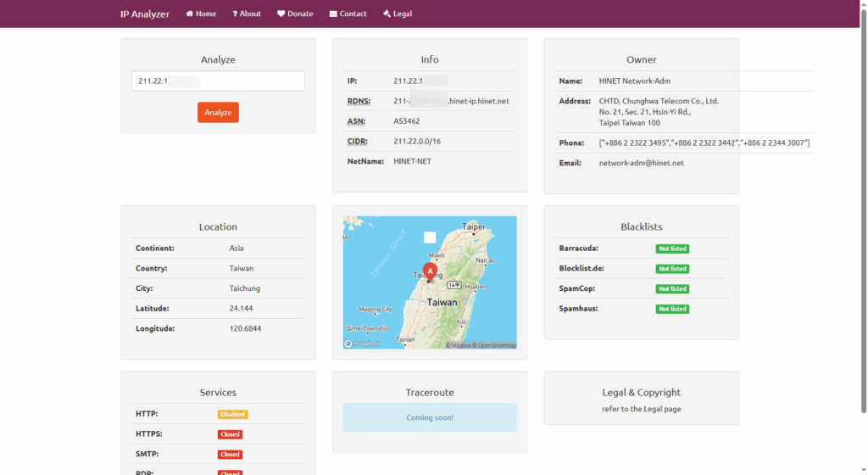Click the house icon beside Home
This screenshot has width=868, height=475.
coord(190,14)
